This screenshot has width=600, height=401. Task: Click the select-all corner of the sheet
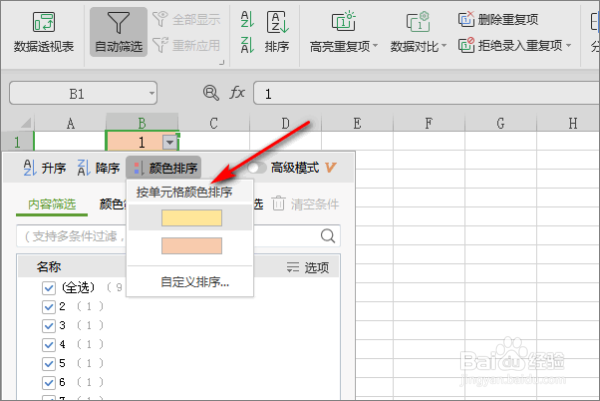pyautogui.click(x=26, y=123)
